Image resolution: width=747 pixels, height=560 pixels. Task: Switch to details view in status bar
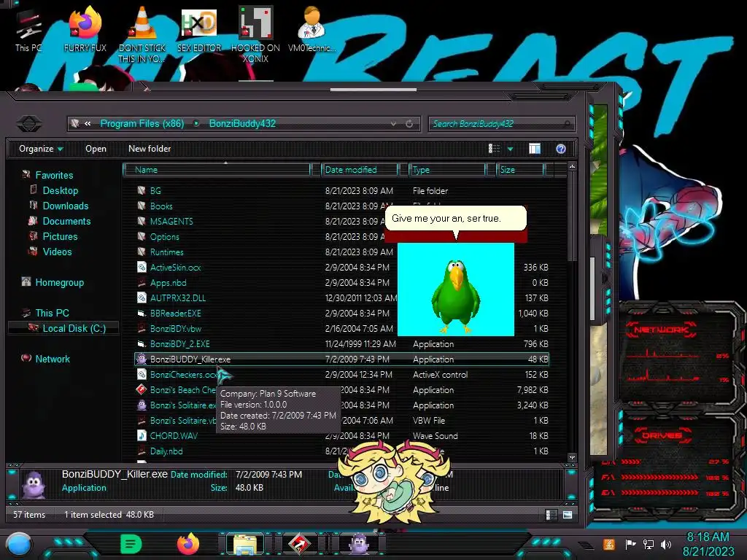tap(550, 515)
